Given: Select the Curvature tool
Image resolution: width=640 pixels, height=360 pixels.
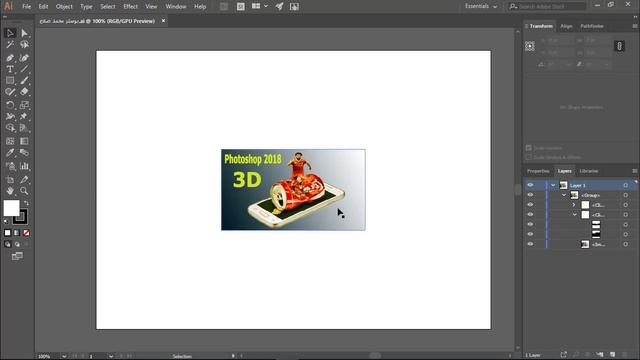Looking at the screenshot, I should 24,58.
